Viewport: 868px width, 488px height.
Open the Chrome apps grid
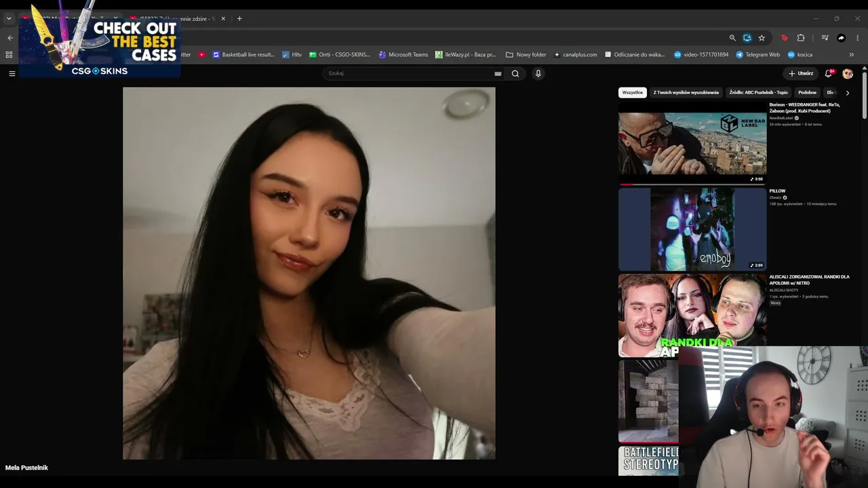pyautogui.click(x=9, y=55)
